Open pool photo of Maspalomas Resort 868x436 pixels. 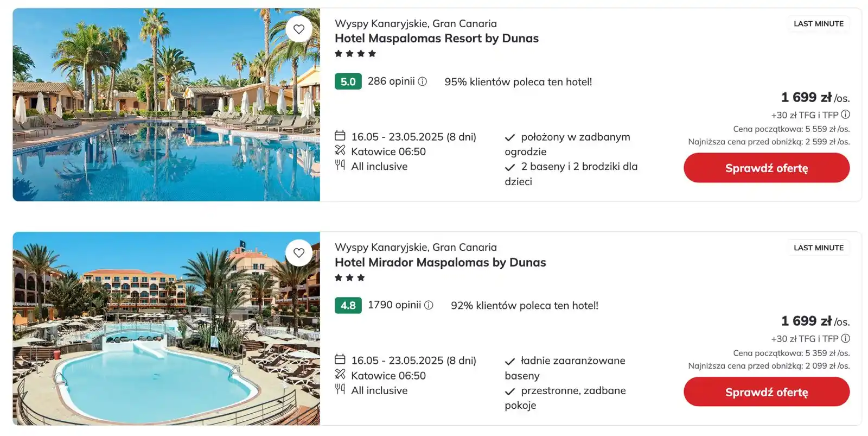point(166,105)
